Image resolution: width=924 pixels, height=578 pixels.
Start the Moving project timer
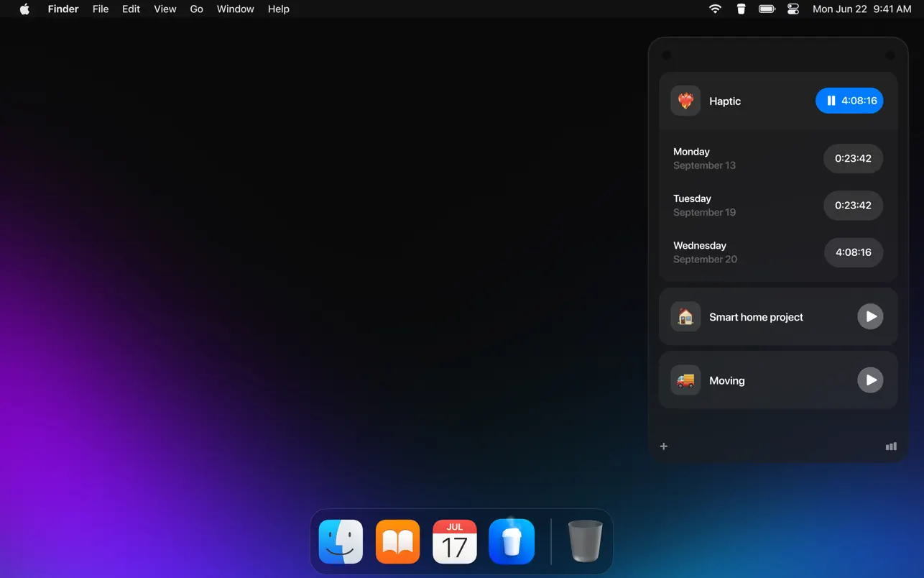pyautogui.click(x=869, y=380)
